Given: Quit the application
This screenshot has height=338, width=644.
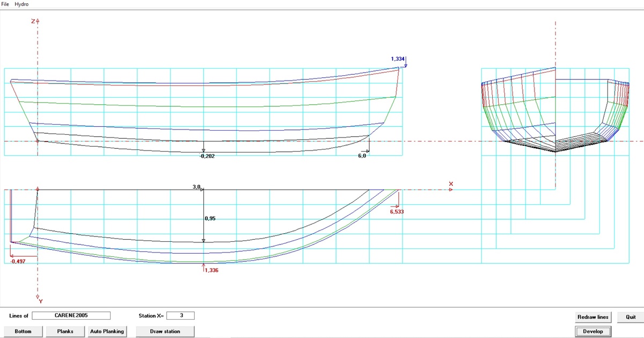Looking at the screenshot, I should point(631,317).
